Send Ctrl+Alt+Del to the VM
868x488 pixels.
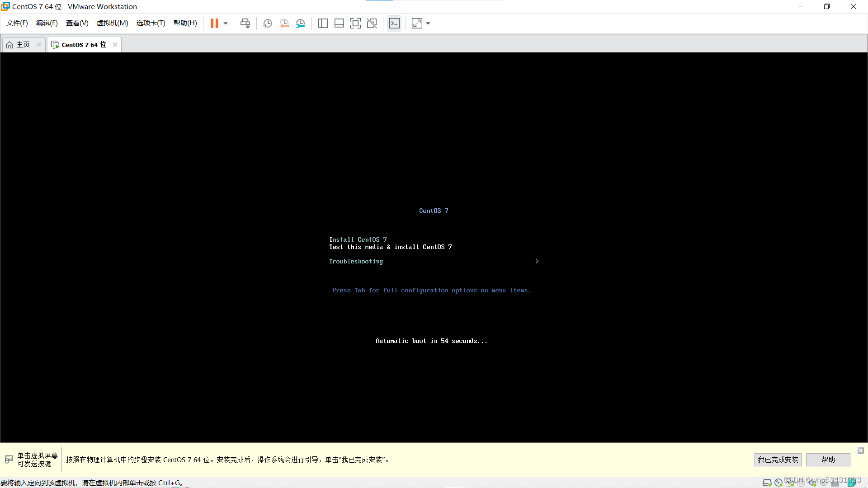245,23
